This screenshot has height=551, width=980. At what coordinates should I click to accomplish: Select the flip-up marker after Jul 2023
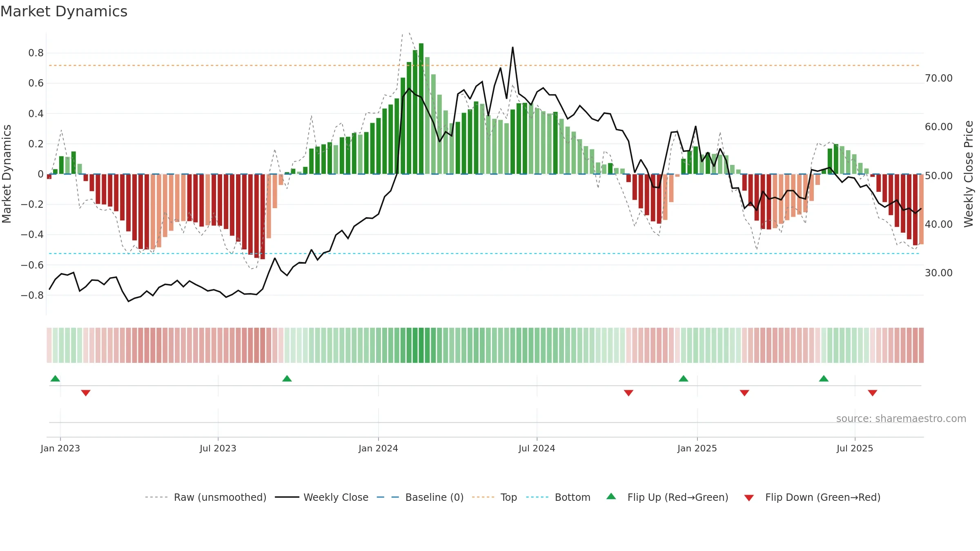[287, 378]
